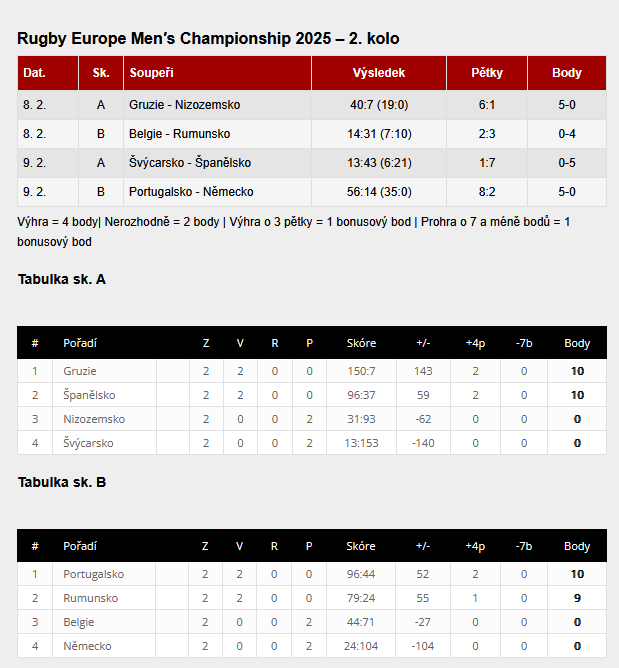Image resolution: width=619 pixels, height=668 pixels.
Task: Click the "Dat." header in red table
Action: click(x=34, y=73)
